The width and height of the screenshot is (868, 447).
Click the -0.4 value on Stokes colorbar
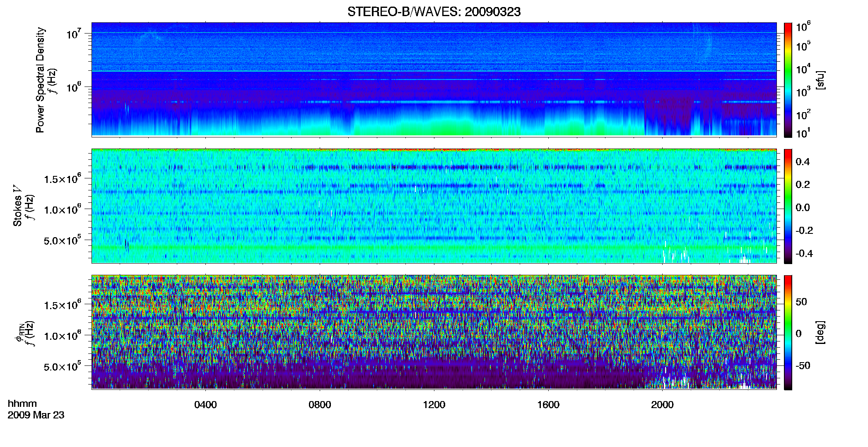coord(804,253)
